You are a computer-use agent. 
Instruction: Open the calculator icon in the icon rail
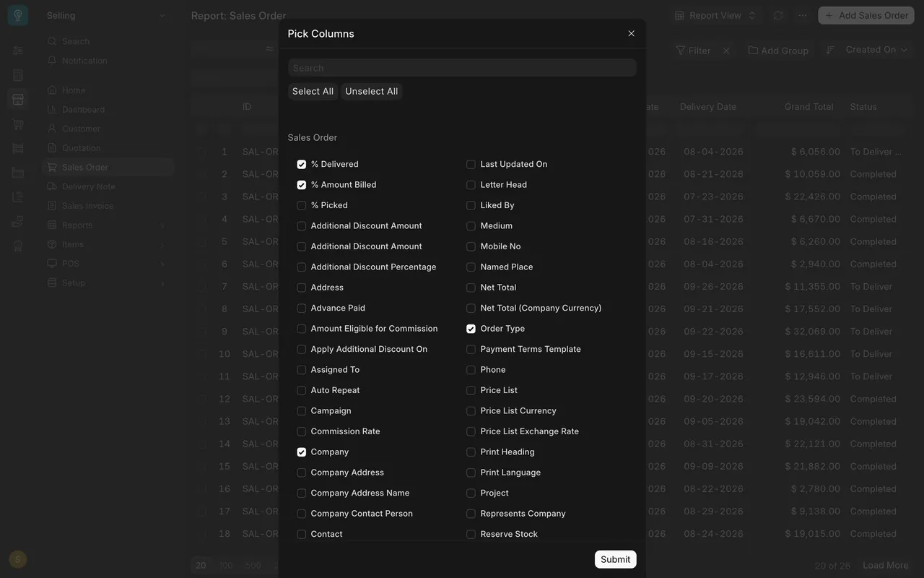pos(18,75)
